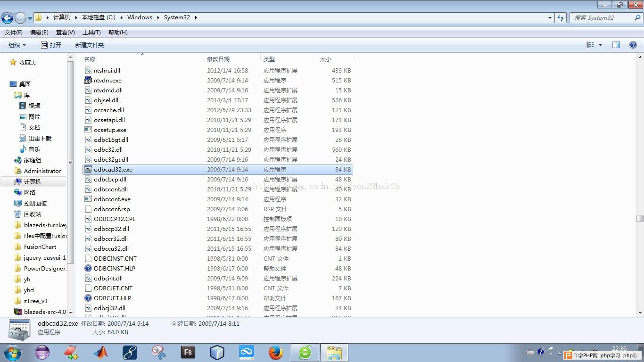644x362 pixels.
Task: Open 视频 library
Action: 34,106
